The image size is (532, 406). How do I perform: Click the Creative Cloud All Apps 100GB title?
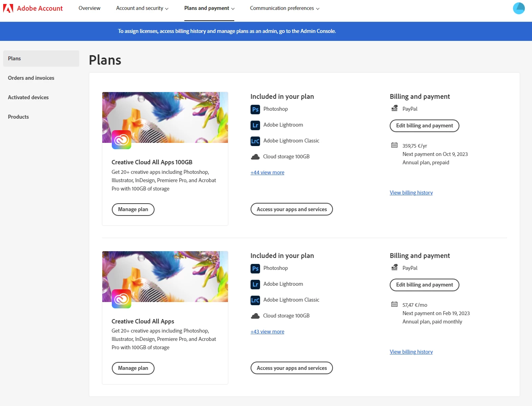[x=152, y=162]
